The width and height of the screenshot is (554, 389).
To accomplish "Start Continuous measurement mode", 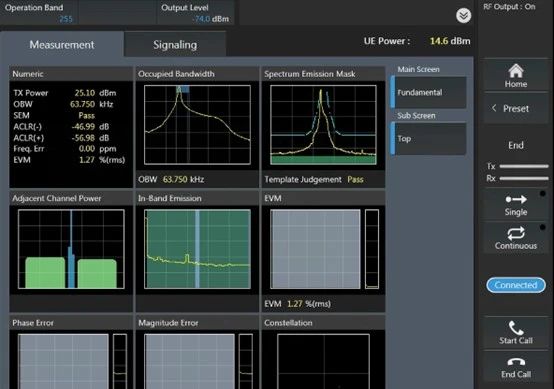I will tap(515, 238).
